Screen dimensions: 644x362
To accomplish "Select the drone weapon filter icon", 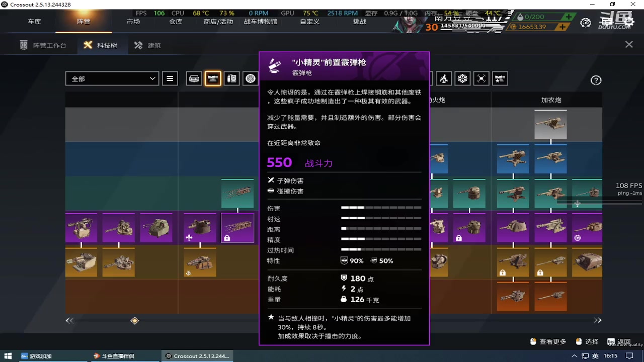I will click(481, 78).
